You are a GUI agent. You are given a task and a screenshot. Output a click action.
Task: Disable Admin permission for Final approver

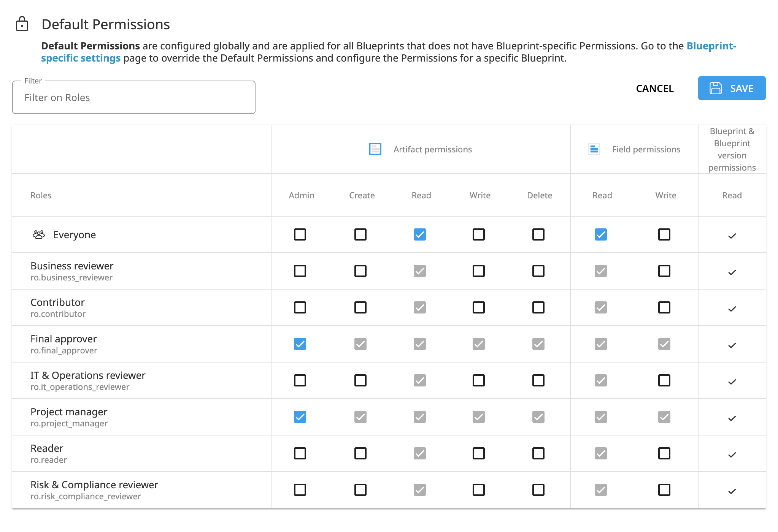(x=300, y=344)
